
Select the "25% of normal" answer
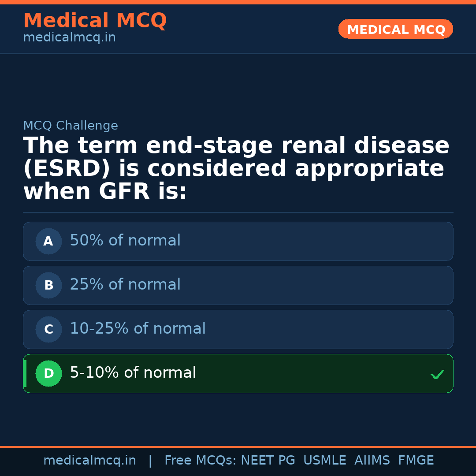(125, 285)
